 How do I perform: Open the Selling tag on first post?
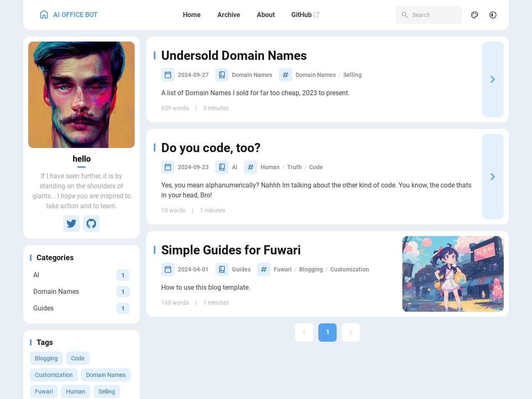point(352,75)
